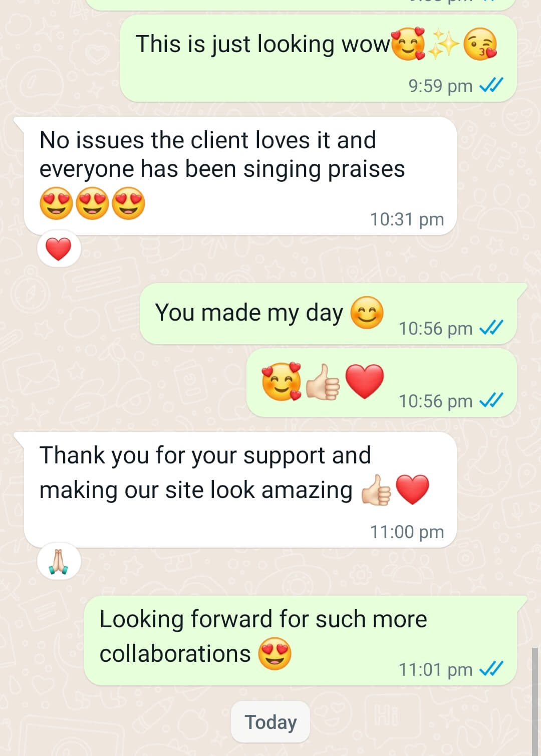The height and width of the screenshot is (756, 541).
Task: Tap the red heart in the 'site look amazing' message
Action: point(412,490)
